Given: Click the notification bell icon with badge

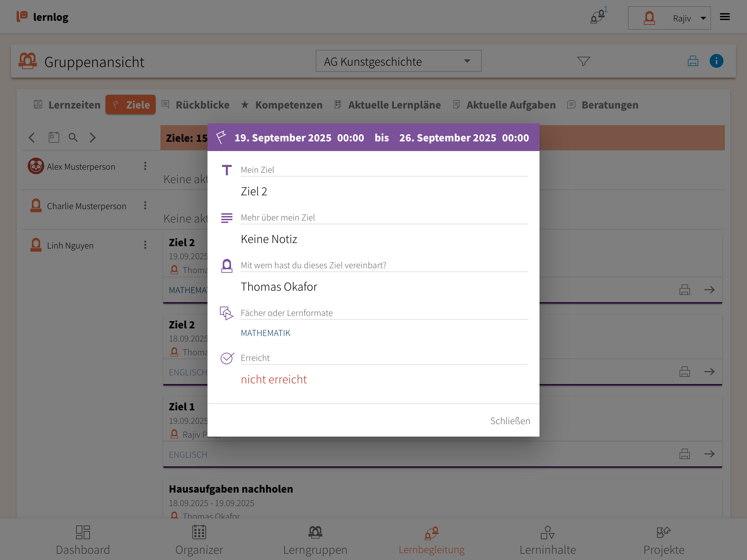Looking at the screenshot, I should click(x=598, y=17).
